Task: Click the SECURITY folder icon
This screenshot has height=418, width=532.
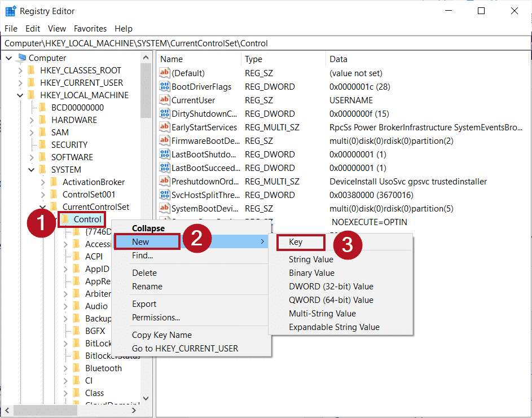Action: click(x=42, y=145)
